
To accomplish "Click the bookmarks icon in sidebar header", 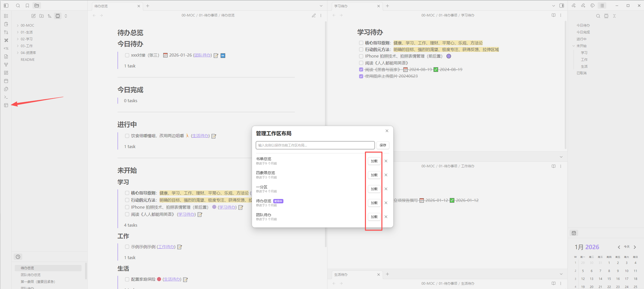I will coord(27,6).
